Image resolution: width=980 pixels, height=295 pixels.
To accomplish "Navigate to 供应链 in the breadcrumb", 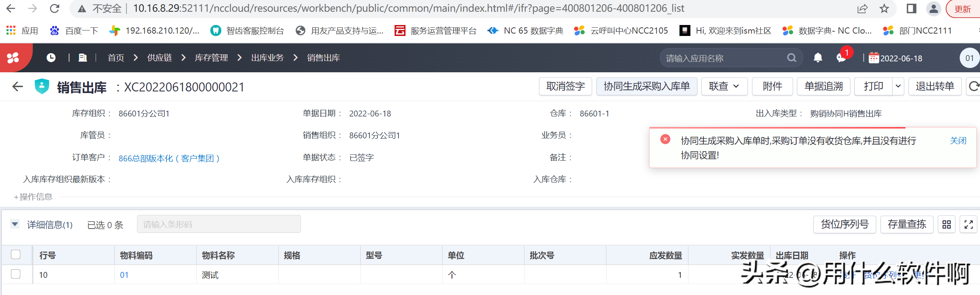I will point(160,58).
